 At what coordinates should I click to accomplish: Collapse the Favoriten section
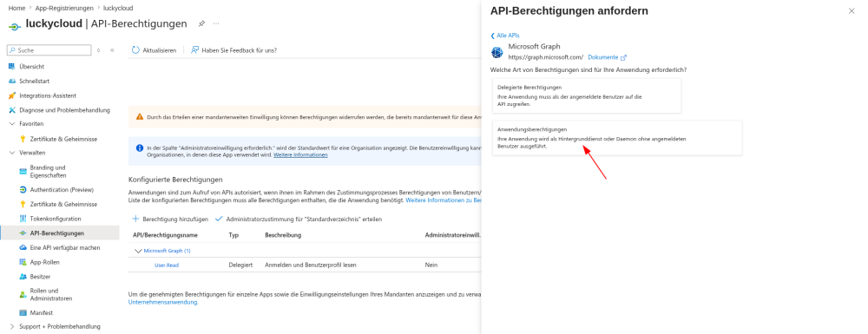(x=12, y=124)
